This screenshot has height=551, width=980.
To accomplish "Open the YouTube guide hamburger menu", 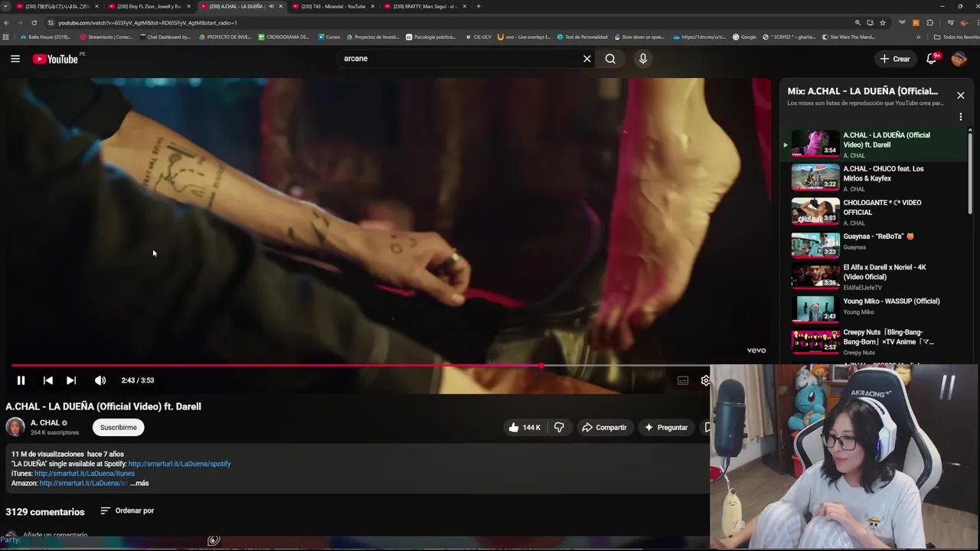I will pyautogui.click(x=15, y=59).
